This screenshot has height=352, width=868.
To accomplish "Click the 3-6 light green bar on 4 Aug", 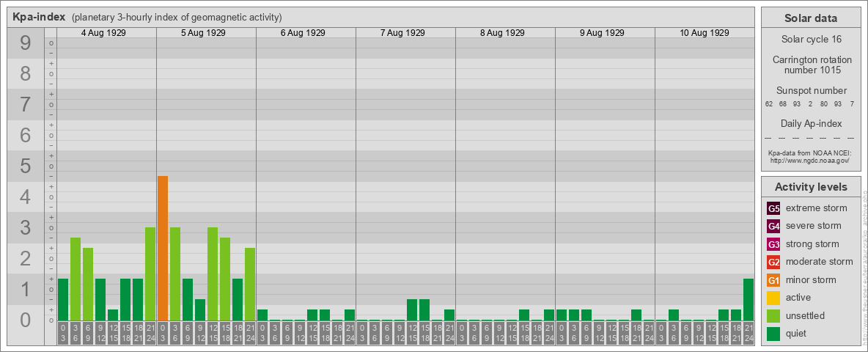I will (x=76, y=279).
